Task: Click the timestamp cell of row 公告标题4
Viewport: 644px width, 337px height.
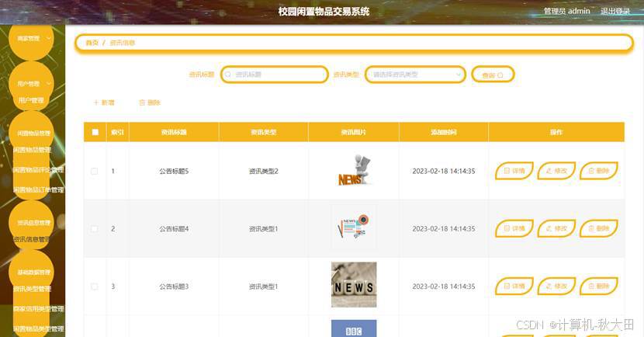Action: point(444,229)
